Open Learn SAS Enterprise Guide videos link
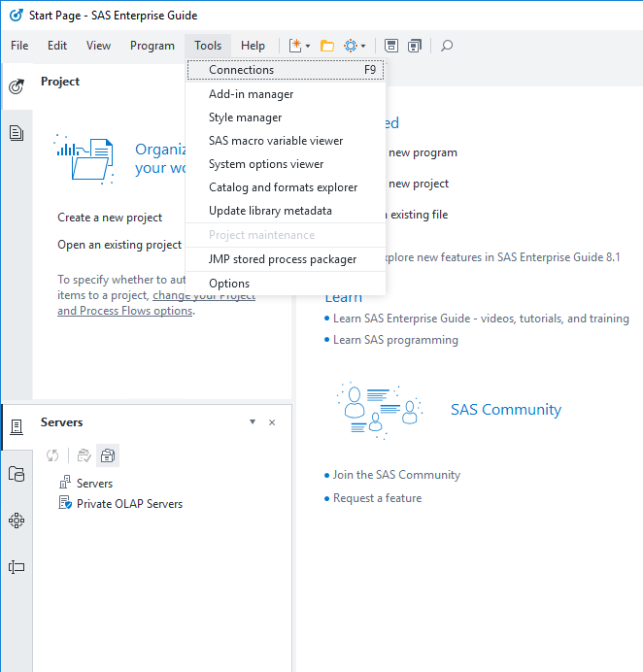Image resolution: width=643 pixels, height=672 pixels. 481,319
